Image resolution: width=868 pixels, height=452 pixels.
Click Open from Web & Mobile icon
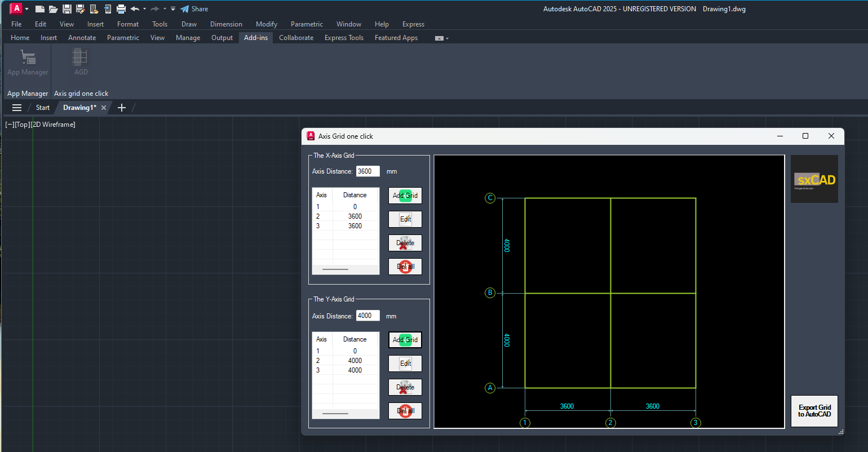click(94, 9)
